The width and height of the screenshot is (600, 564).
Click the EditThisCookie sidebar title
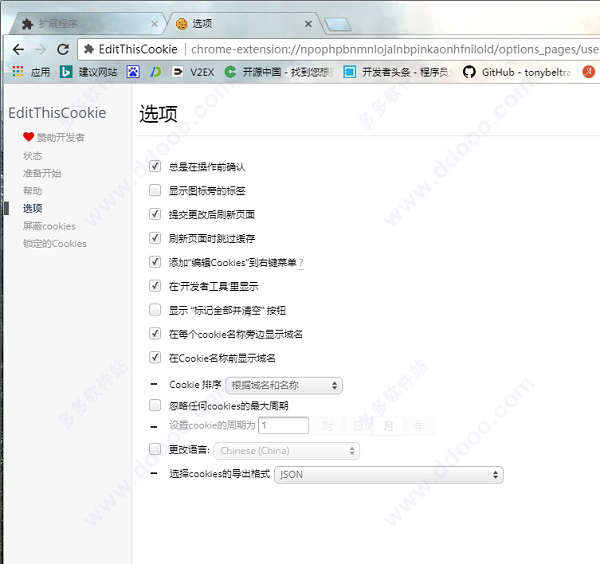click(x=57, y=113)
